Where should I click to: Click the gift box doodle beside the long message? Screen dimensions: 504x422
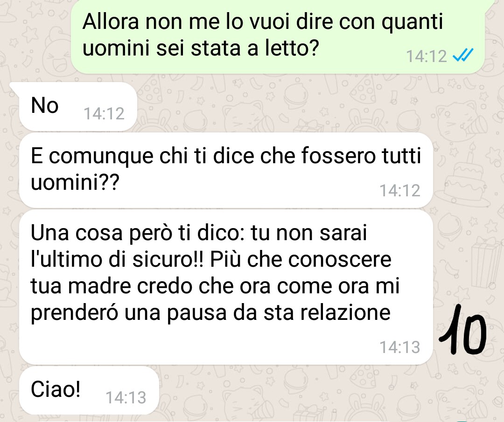(486, 263)
